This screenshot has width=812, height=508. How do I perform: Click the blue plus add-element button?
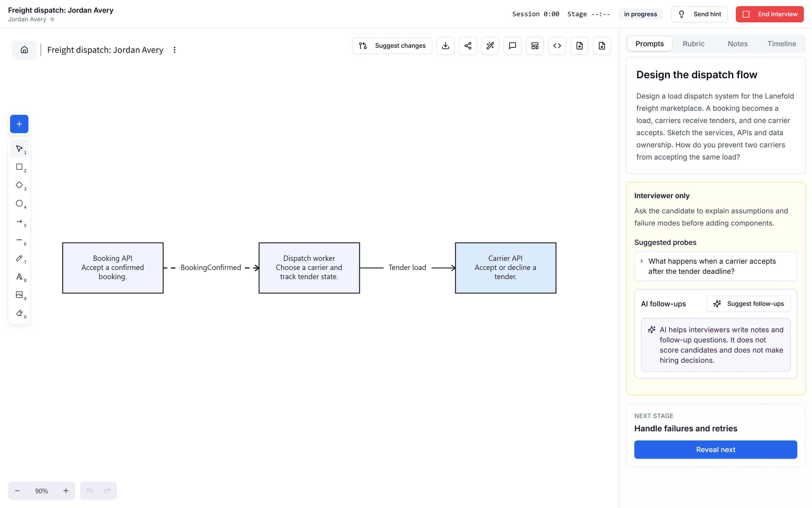click(19, 124)
